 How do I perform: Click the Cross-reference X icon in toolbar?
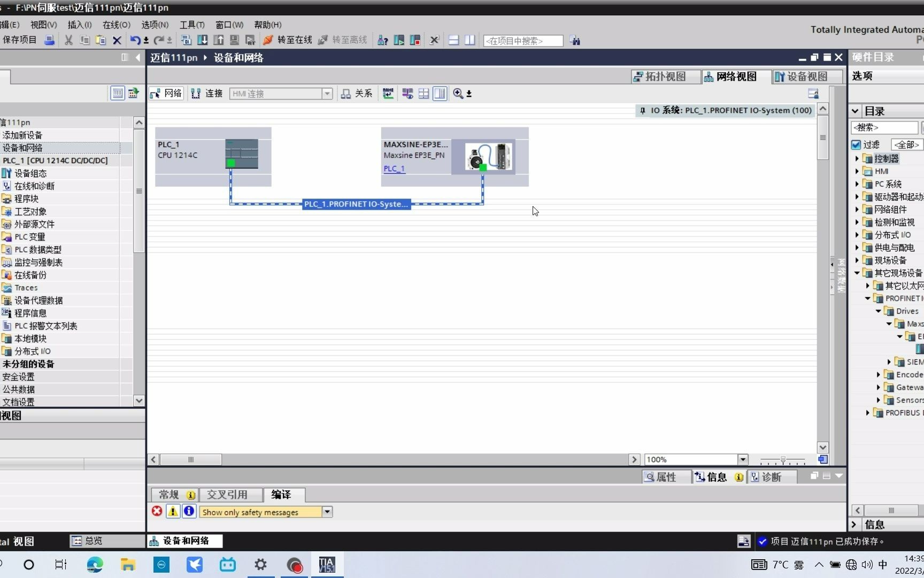point(434,40)
